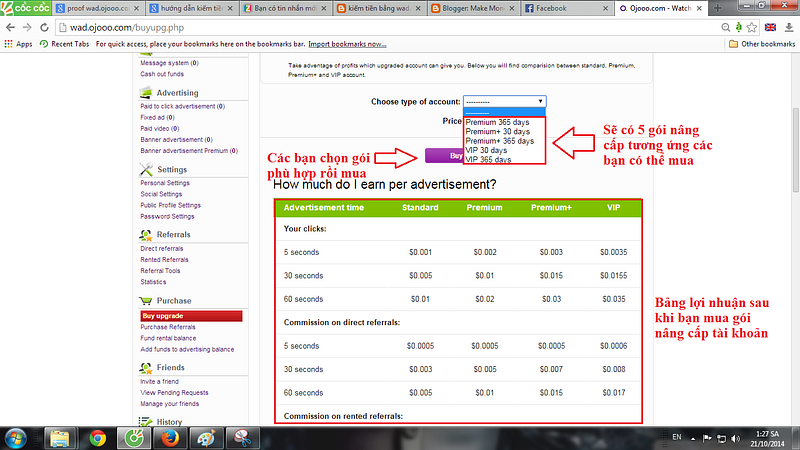The height and width of the screenshot is (450, 800).
Task: Click the EN language indicator in tray
Action: tap(677, 437)
